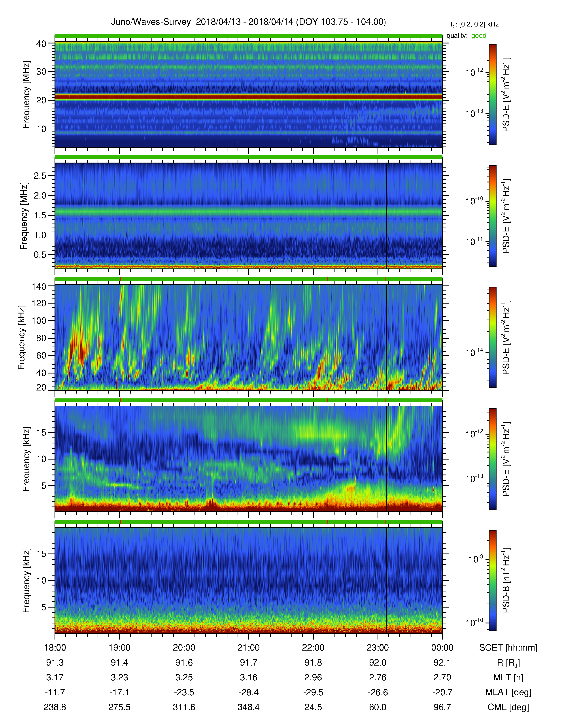This screenshot has height=728, width=563.
Task: Click the red 20 MHz band in top spectrogram
Action: [248, 97]
